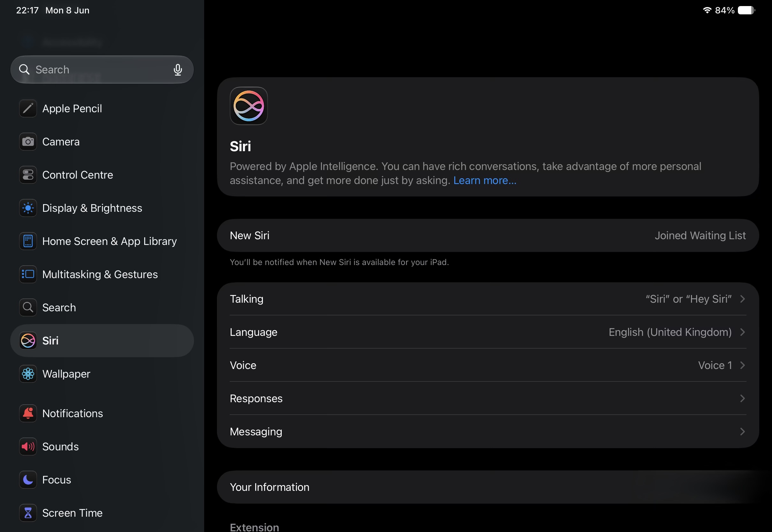Tap the Wallpaper flower icon
This screenshot has height=532, width=772.
click(28, 374)
